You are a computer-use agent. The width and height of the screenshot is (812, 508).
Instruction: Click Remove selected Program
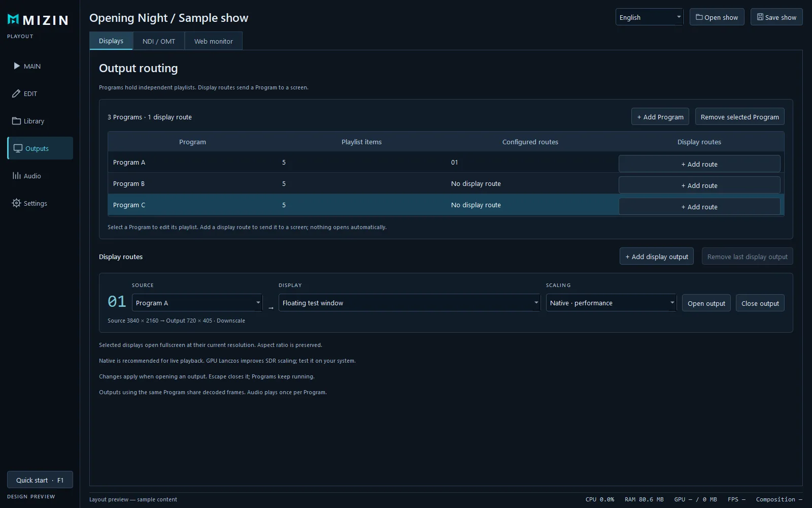click(x=740, y=117)
